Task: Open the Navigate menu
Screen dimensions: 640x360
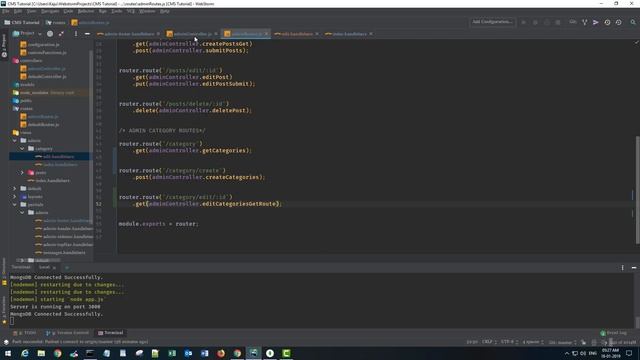Action: coord(50,11)
